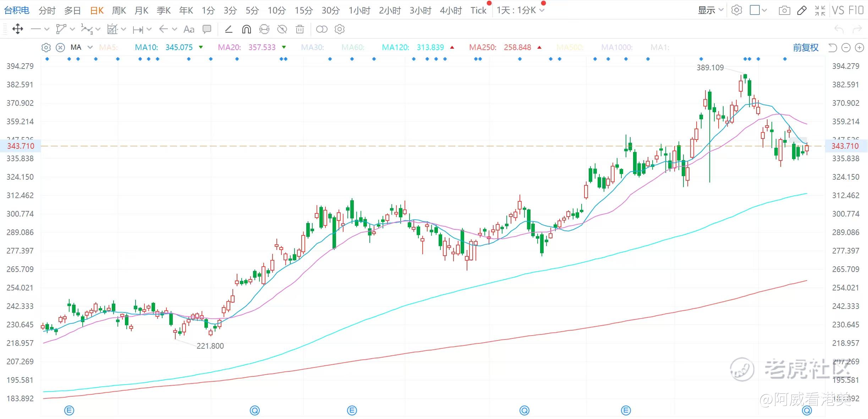Click the magnet snap drawing icon

(246, 29)
